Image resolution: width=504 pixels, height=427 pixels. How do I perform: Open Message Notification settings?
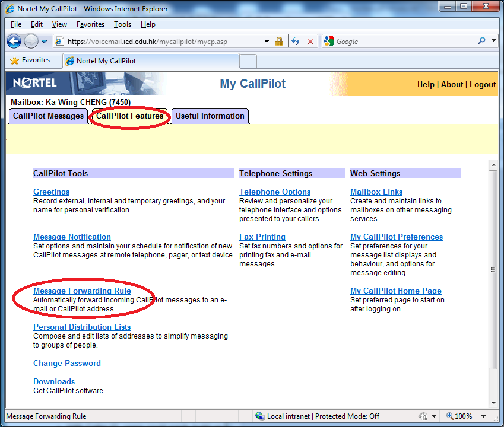72,237
